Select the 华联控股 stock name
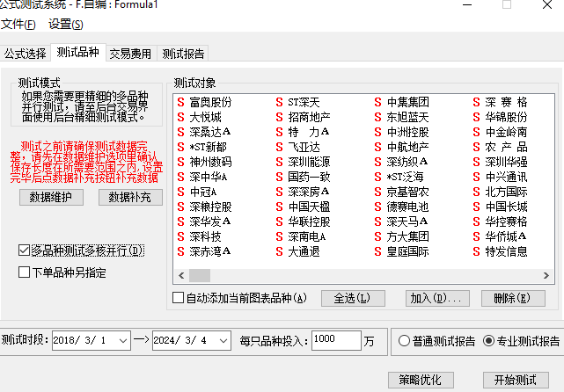The image size is (564, 392). [x=310, y=221]
